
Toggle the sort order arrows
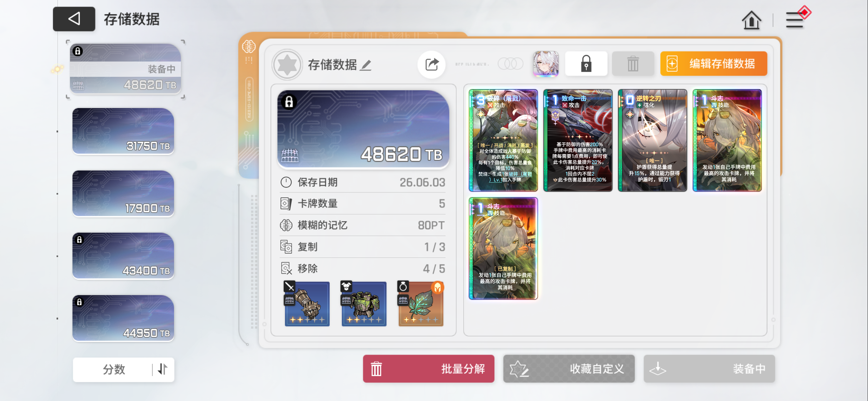[163, 369]
